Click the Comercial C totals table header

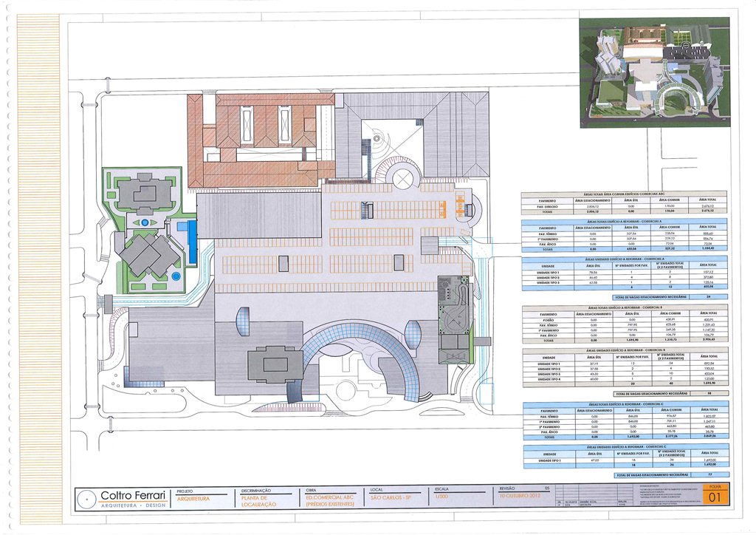(x=624, y=403)
